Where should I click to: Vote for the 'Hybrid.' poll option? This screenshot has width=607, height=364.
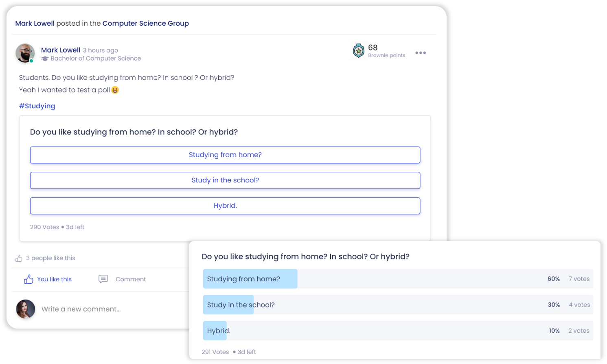(x=225, y=206)
